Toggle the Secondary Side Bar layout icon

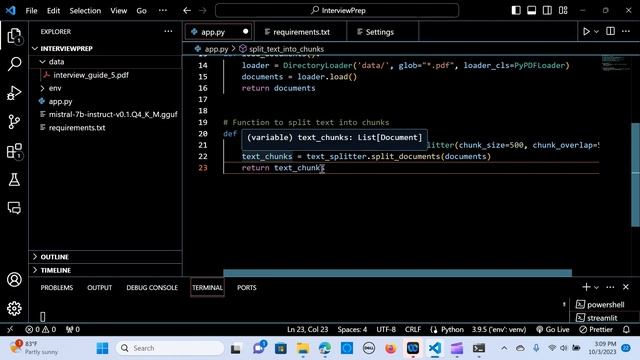coord(547,10)
